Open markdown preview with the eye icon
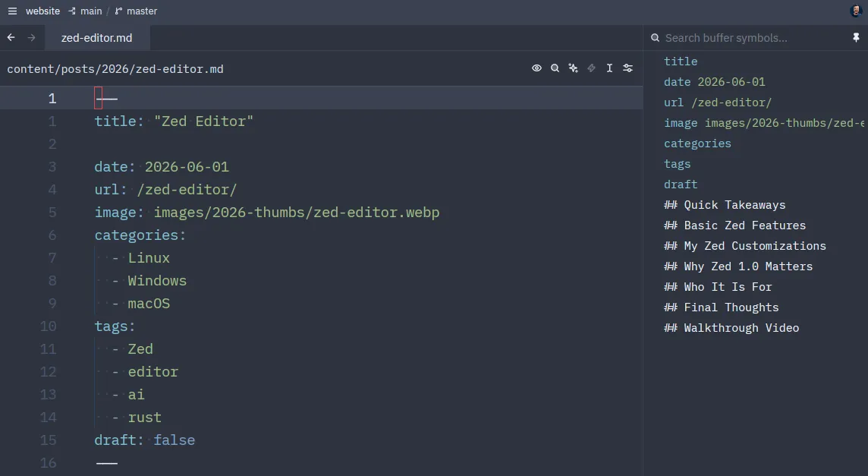Screen dimensions: 868x476 tap(536, 68)
